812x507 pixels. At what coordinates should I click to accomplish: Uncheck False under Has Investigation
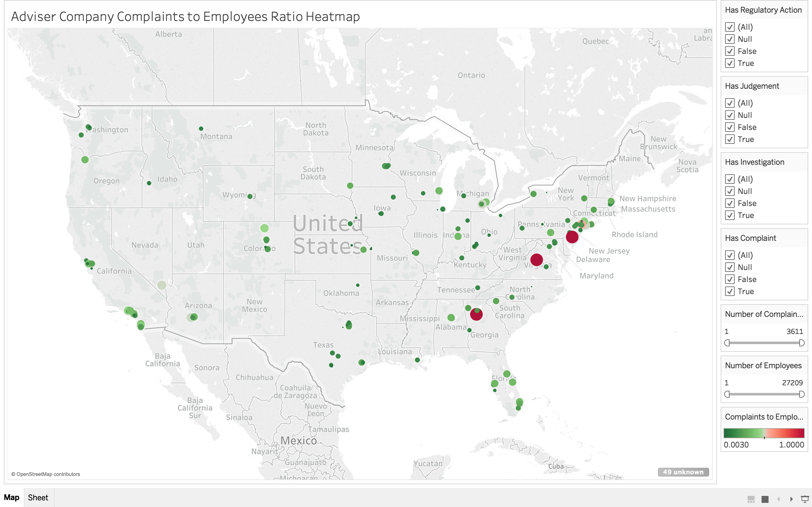(x=730, y=203)
